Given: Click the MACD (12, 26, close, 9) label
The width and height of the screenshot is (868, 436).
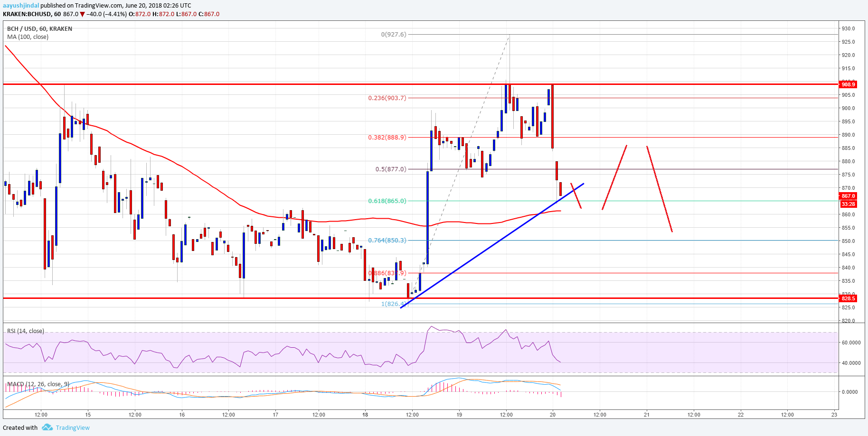Looking at the screenshot, I should [38, 384].
